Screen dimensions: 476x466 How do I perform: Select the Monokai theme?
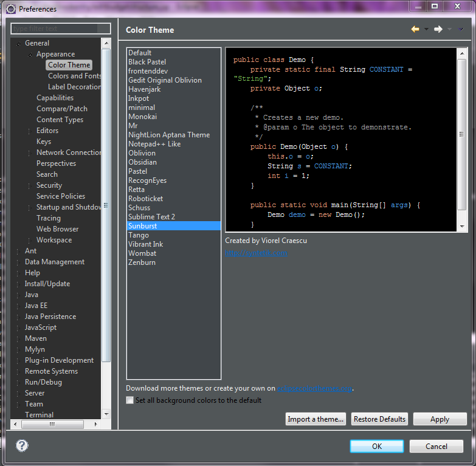point(174,117)
